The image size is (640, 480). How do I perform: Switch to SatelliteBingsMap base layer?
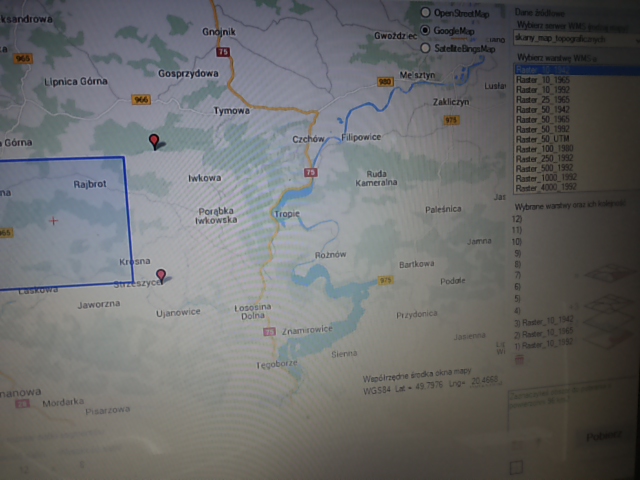coord(426,47)
